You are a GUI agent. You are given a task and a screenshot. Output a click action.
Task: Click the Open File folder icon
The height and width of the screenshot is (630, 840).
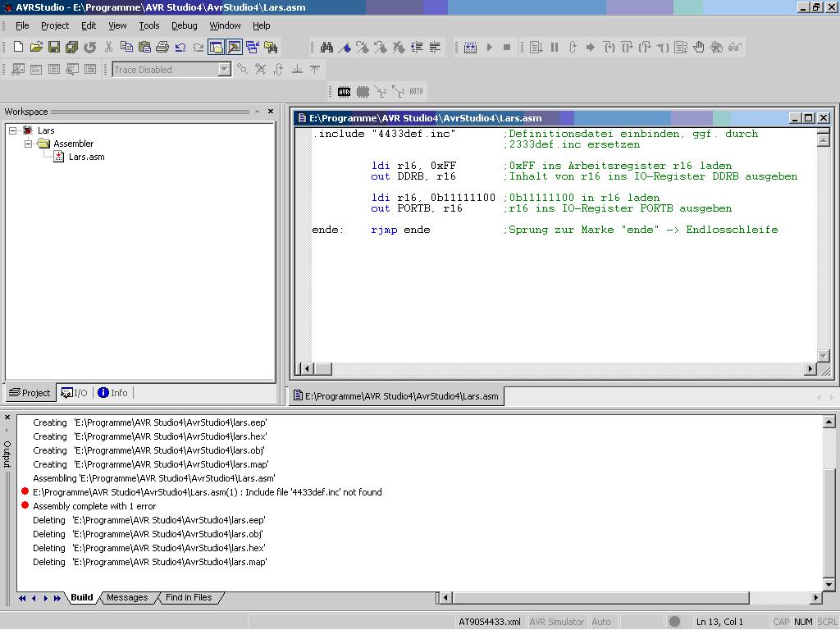coord(36,47)
